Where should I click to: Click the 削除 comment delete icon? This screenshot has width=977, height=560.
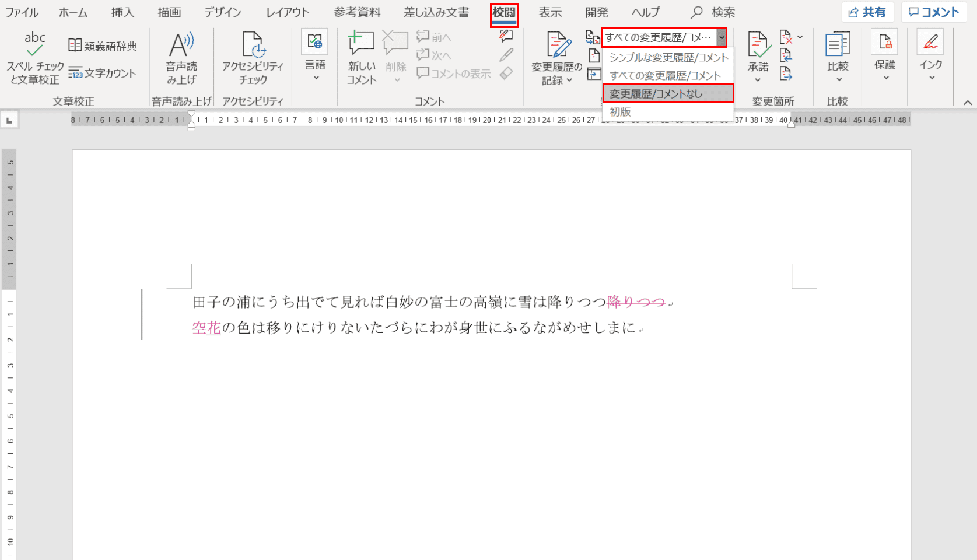point(395,43)
